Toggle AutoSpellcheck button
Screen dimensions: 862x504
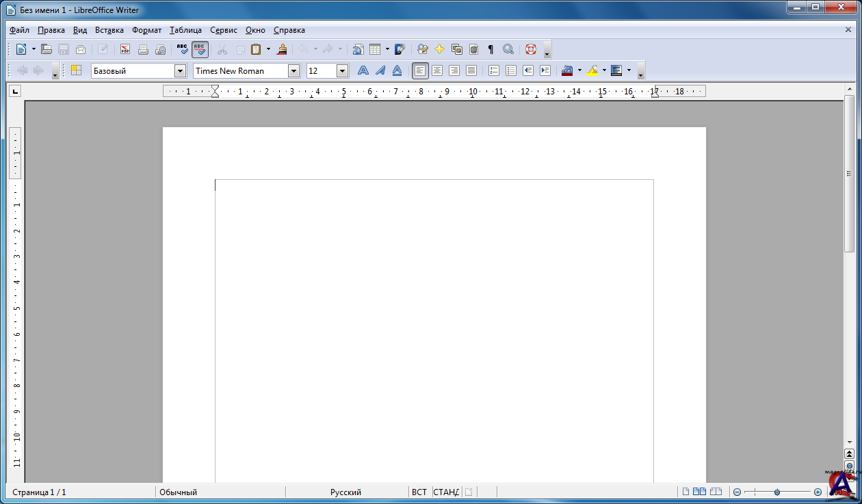(x=200, y=49)
